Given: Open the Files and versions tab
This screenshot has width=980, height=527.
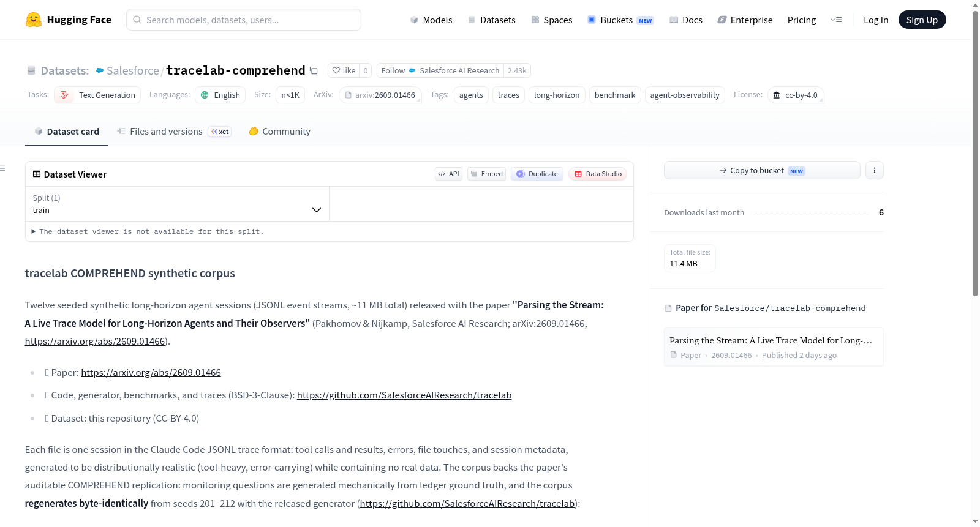Looking at the screenshot, I should (x=174, y=132).
